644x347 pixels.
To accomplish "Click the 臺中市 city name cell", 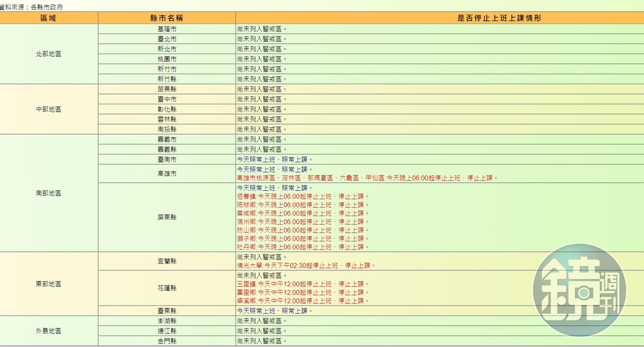I will [x=167, y=99].
